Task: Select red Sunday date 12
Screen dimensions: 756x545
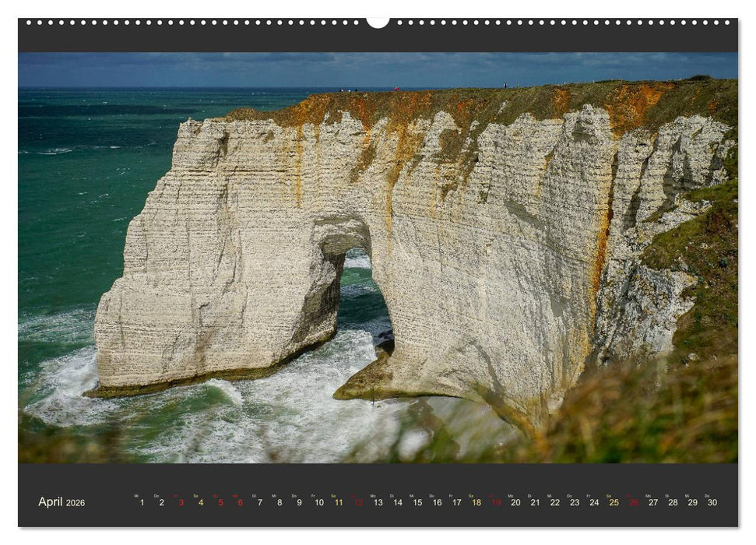Action: (358, 503)
